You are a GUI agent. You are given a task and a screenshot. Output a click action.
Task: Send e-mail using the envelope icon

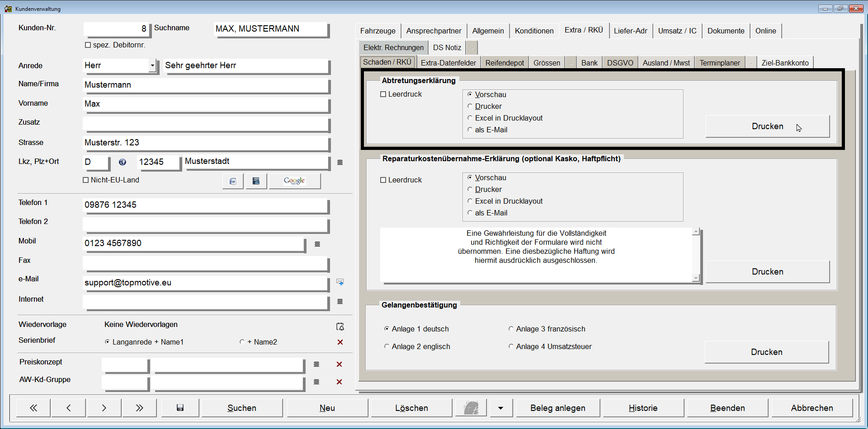340,282
